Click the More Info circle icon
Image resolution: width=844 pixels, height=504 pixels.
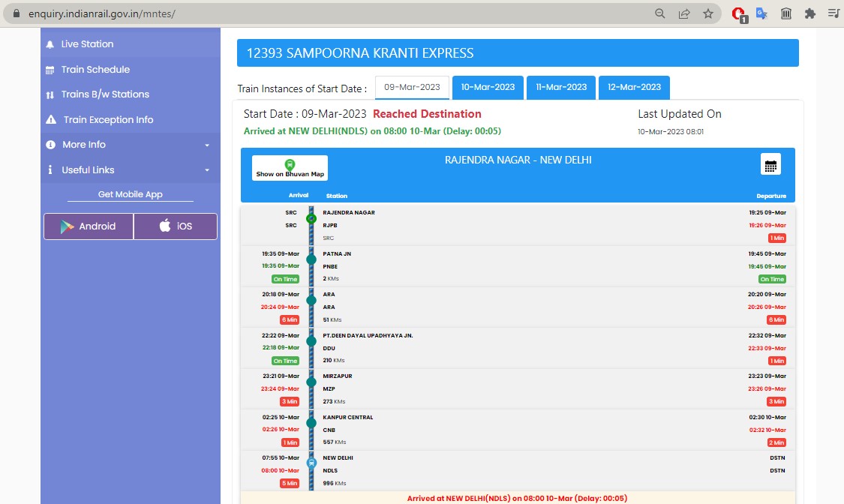coord(50,145)
